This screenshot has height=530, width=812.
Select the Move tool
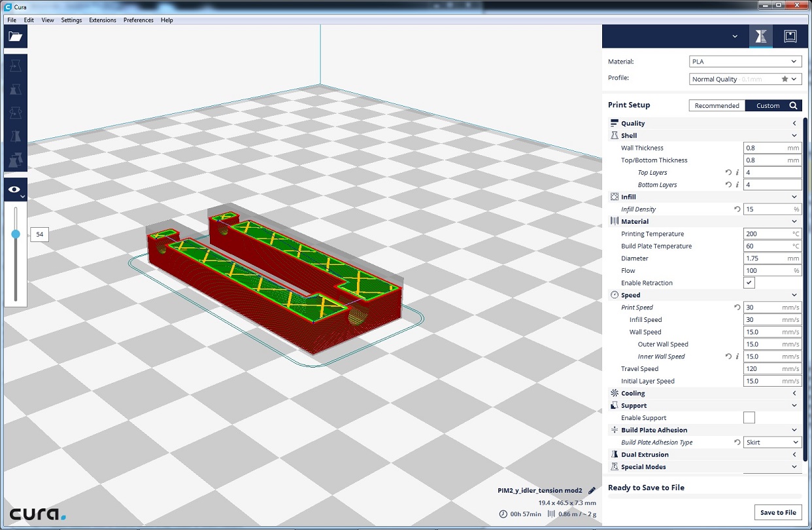[x=16, y=66]
